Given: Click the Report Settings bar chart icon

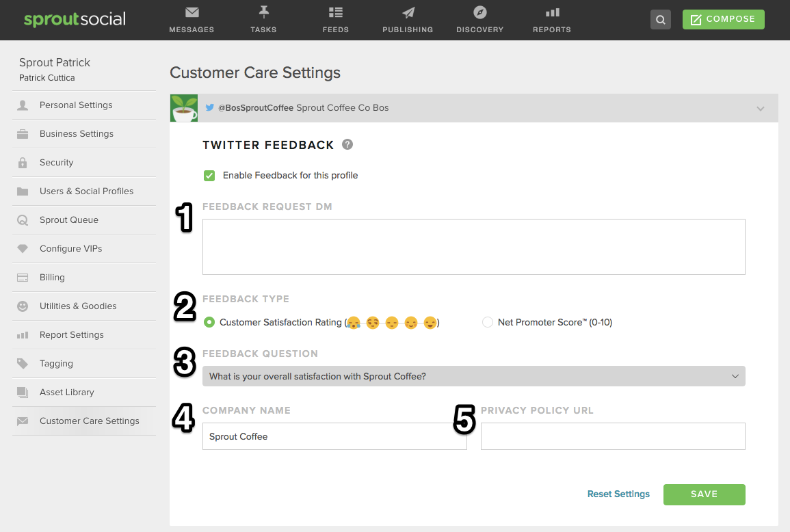Looking at the screenshot, I should 23,335.
